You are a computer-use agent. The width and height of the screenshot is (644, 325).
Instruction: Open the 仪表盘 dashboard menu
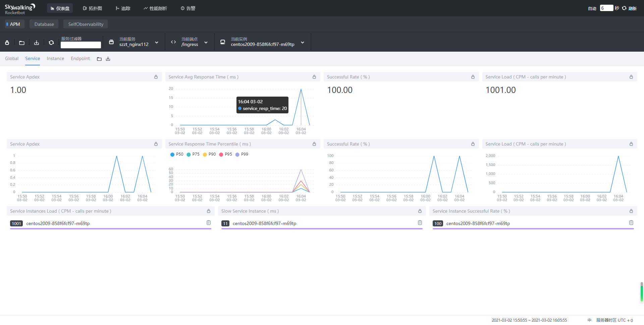coord(60,8)
